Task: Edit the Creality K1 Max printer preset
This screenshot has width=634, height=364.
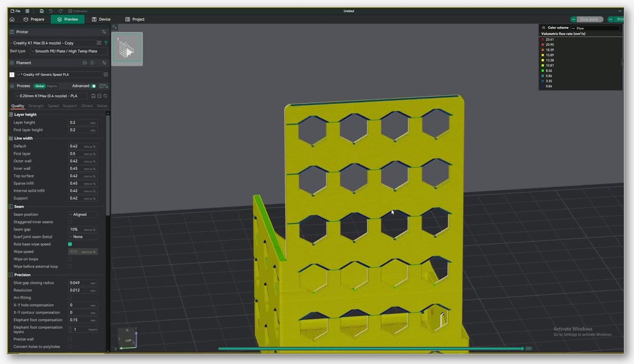Action: tap(99, 43)
